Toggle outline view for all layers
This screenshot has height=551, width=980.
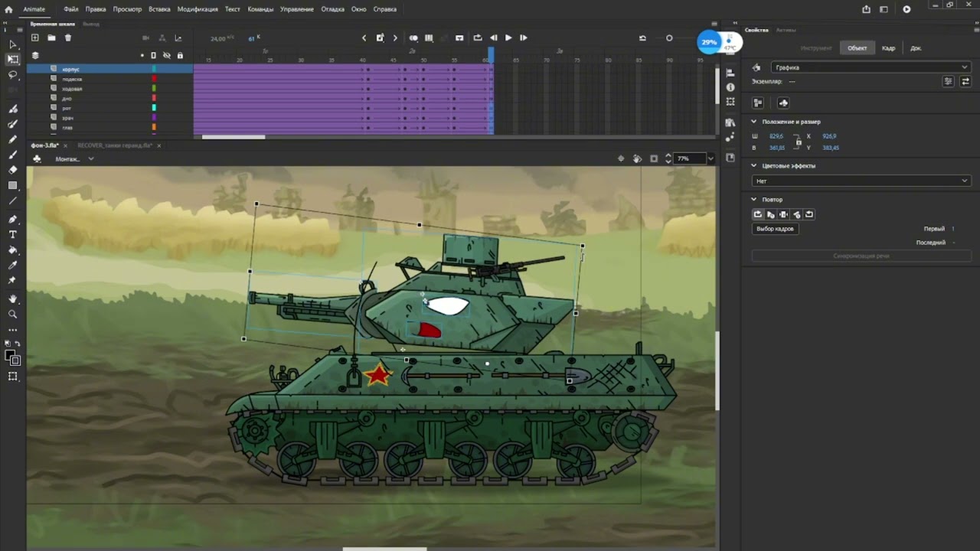[154, 55]
